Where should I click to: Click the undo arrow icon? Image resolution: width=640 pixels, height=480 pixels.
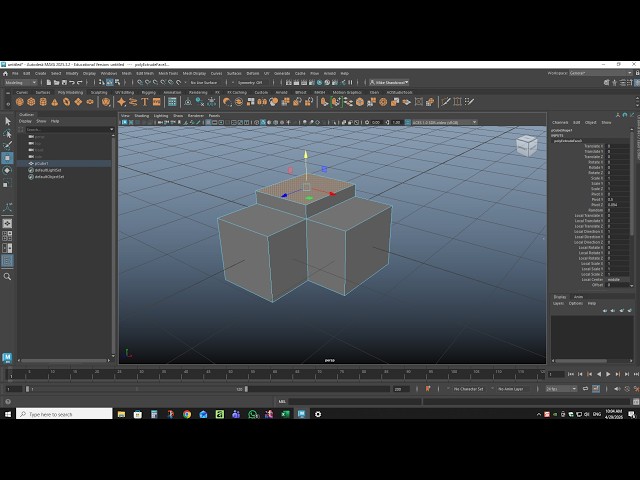72,82
